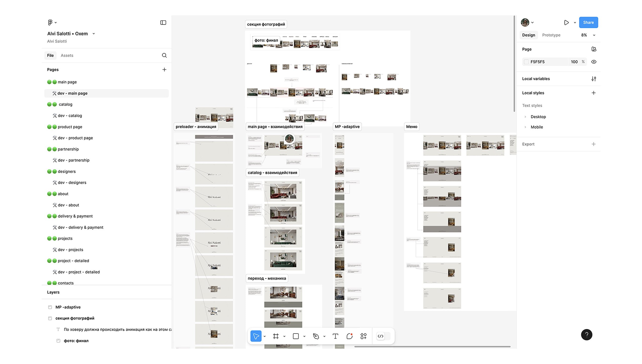Select the Rectangle shape tool
The width and height of the screenshot is (642, 364).
(296, 336)
